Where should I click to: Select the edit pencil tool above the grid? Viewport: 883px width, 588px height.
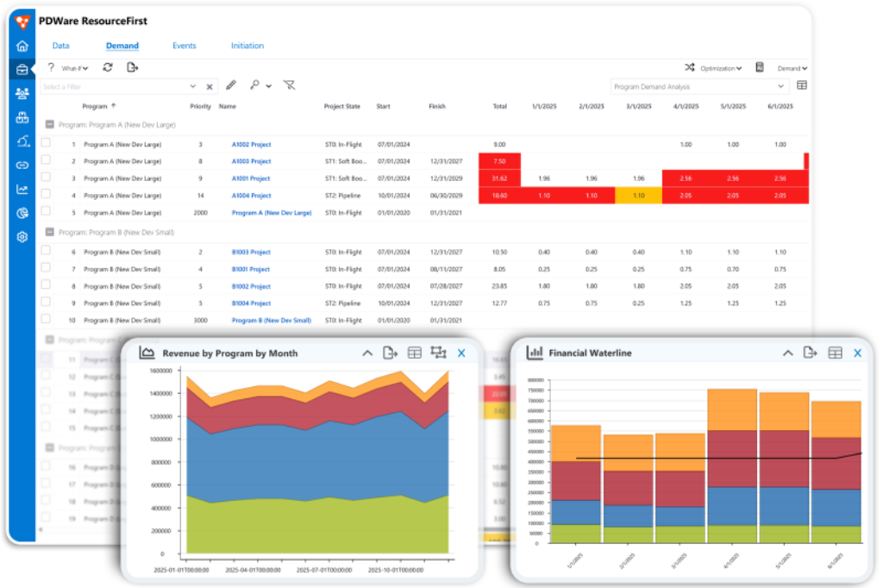click(x=231, y=85)
